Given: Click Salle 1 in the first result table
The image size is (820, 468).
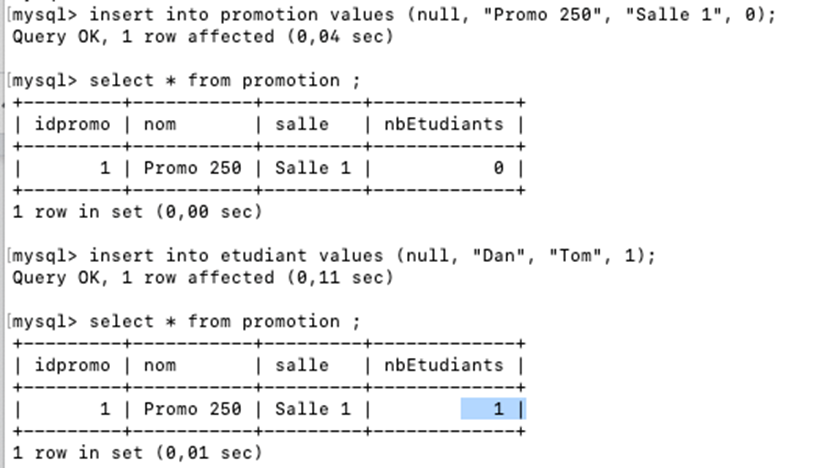Looking at the screenshot, I should pos(313,168).
